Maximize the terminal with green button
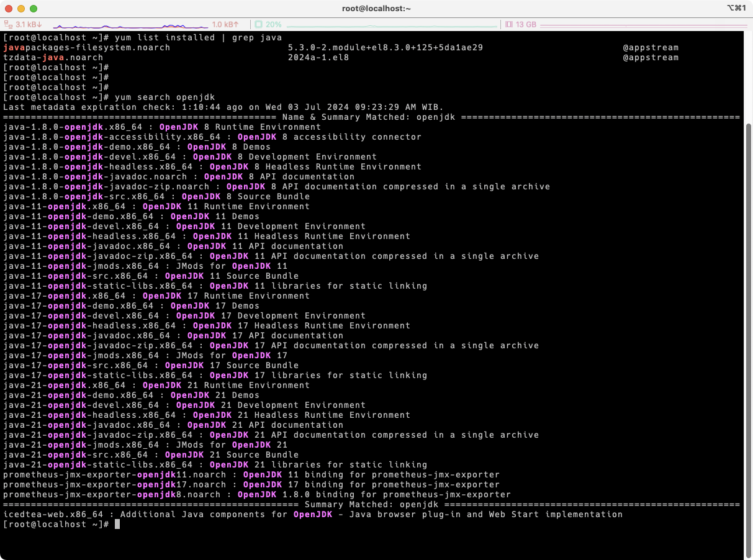Image resolution: width=753 pixels, height=560 pixels. 34,9
